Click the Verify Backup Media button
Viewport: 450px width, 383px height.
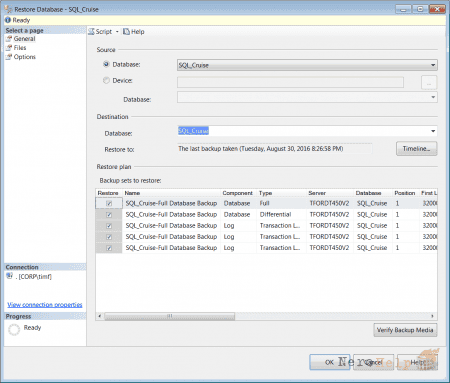pyautogui.click(x=405, y=330)
